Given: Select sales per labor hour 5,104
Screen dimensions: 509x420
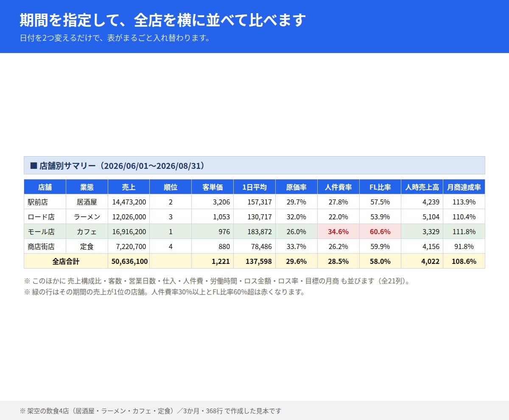Looking at the screenshot, I should pos(422,217).
